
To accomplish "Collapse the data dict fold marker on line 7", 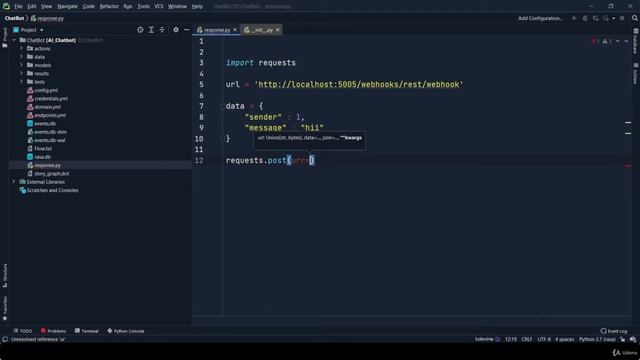I will [222, 106].
